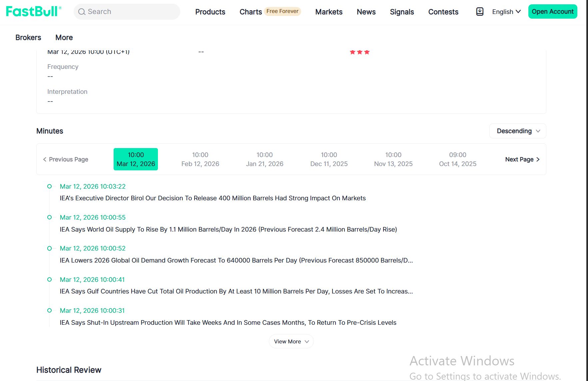
Task: Open the IEA 400 Million Barrels release headline
Action: (213, 198)
